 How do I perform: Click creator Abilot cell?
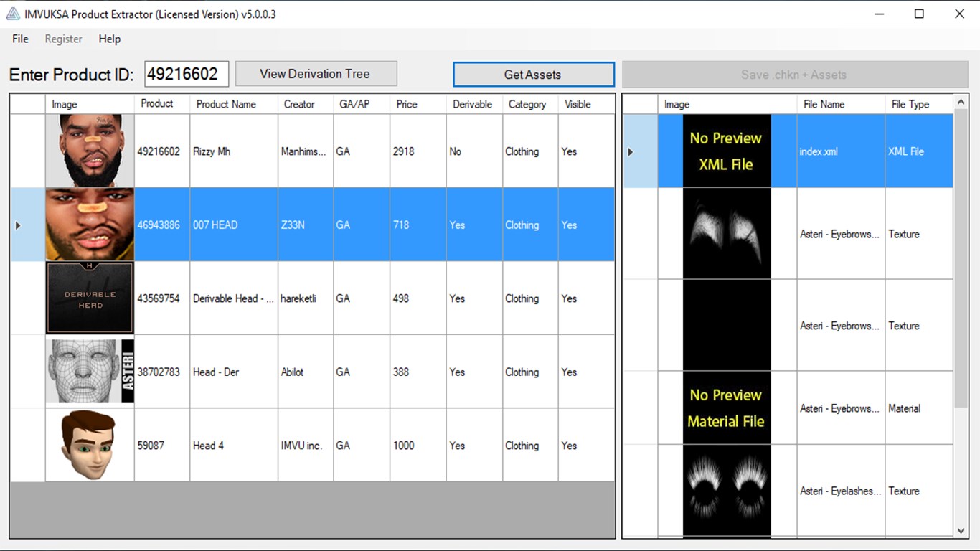306,372
